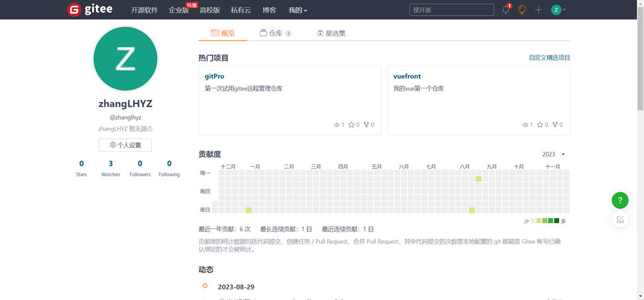Open 高校版 menu item
Viewport: 644px width, 300px height.
209,10
